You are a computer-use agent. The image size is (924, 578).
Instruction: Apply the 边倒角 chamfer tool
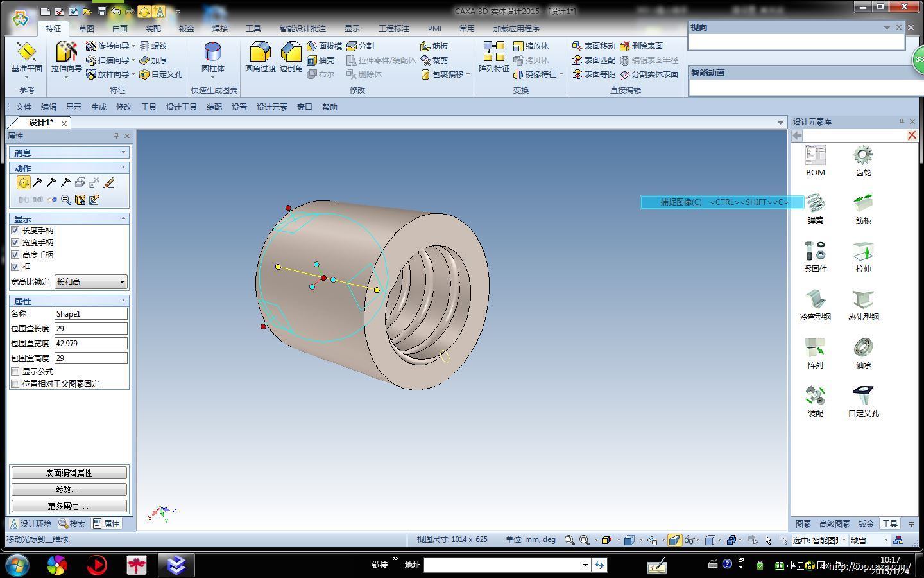pos(291,58)
